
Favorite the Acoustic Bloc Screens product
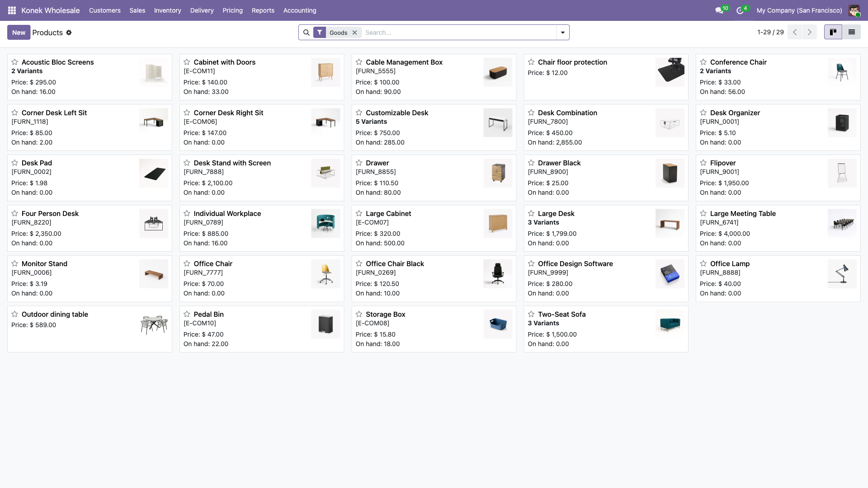pos(14,62)
